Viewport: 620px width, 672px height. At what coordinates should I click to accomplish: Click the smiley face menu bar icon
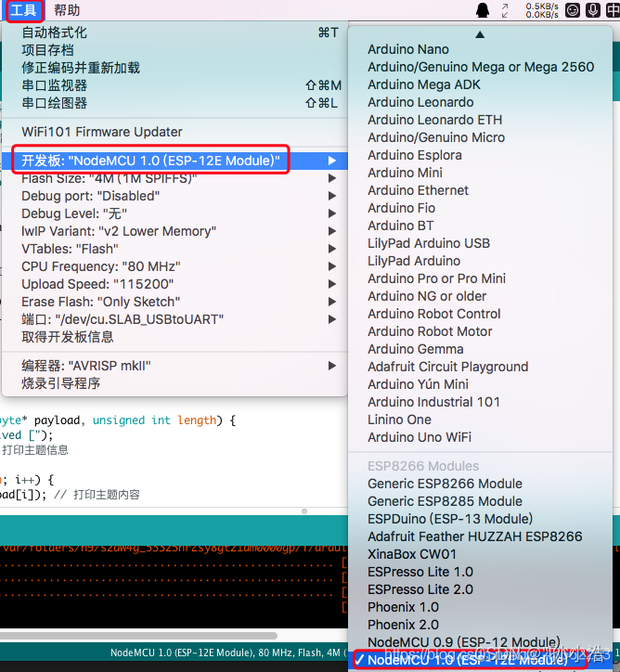[573, 10]
